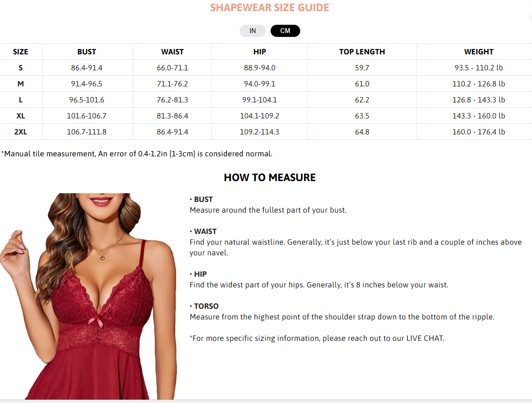Select the WEIGHT column header

pos(479,51)
